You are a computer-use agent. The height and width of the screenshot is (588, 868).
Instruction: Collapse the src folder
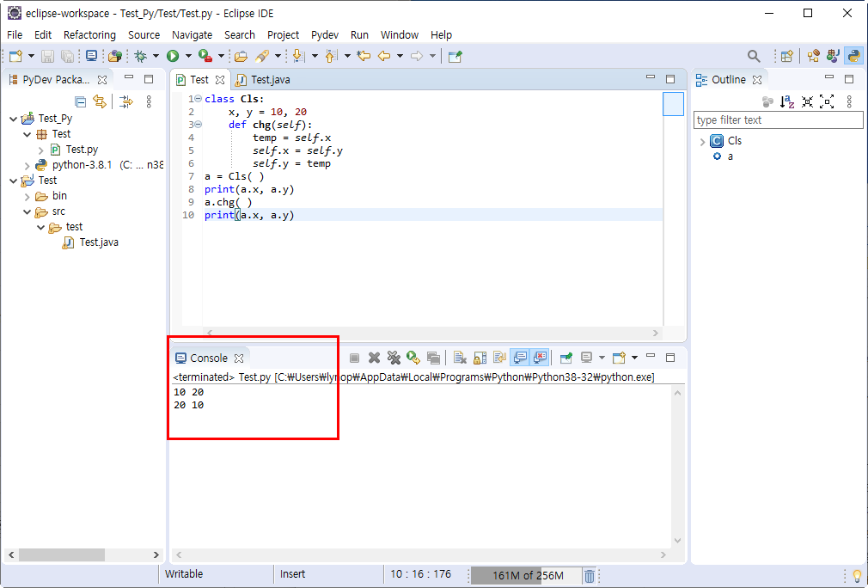tap(28, 211)
